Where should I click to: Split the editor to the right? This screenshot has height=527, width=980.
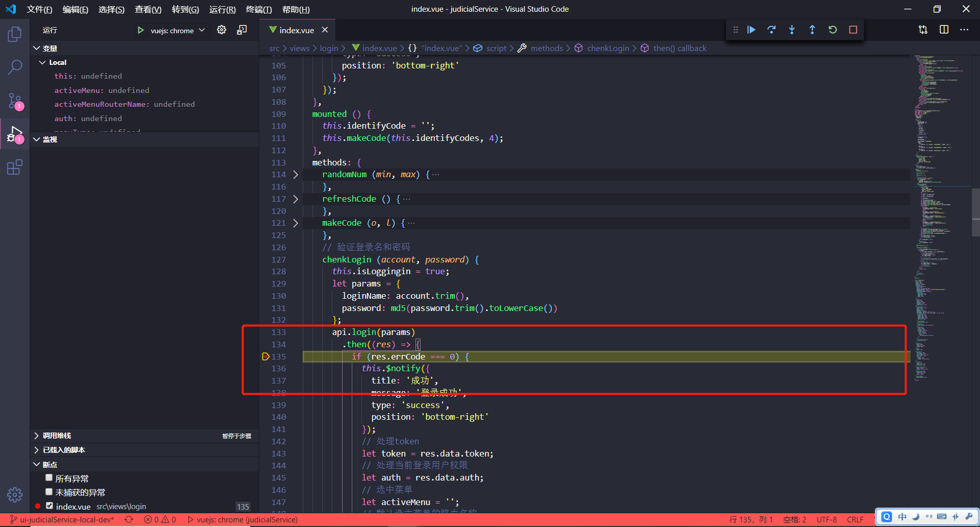click(944, 30)
